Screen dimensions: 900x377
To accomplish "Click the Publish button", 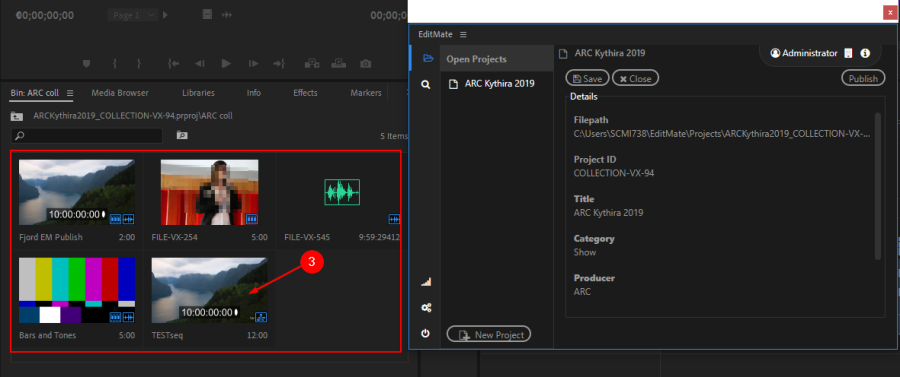I will [x=863, y=79].
